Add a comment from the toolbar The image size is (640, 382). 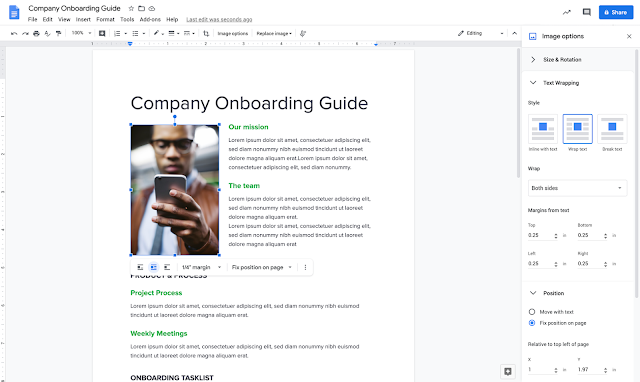(102, 33)
